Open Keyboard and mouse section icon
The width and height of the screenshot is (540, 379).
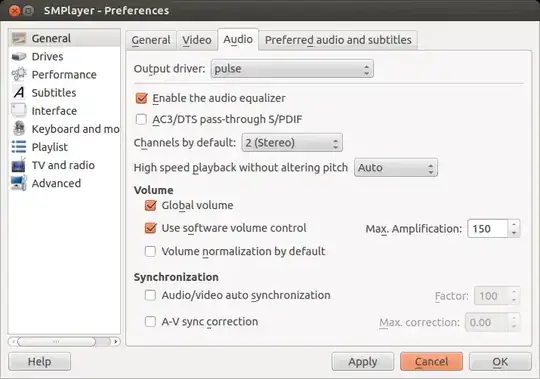pyautogui.click(x=19, y=129)
